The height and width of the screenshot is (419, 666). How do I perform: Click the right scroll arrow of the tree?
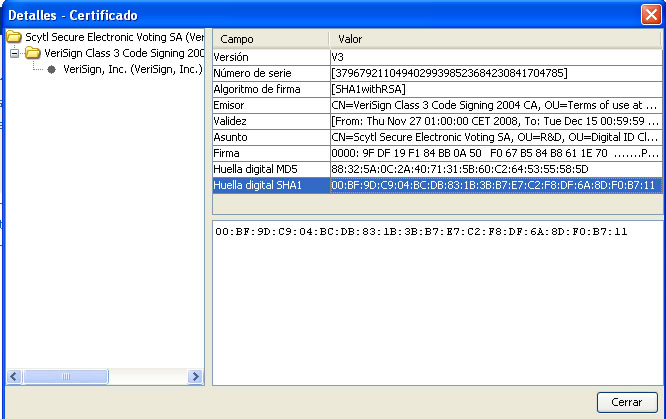point(195,377)
